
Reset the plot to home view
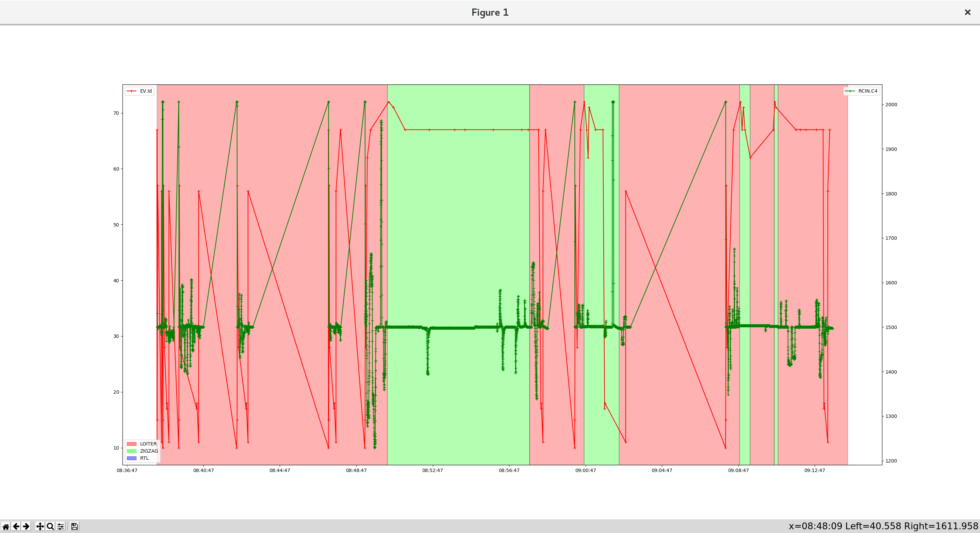click(x=6, y=527)
